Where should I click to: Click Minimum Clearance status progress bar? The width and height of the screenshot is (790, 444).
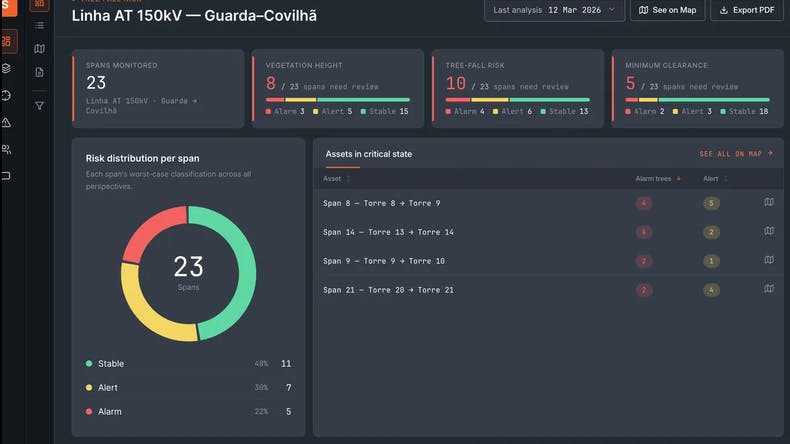coord(697,100)
